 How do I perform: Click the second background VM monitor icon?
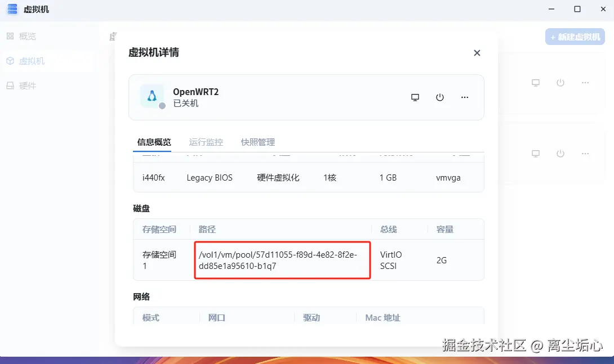tap(536, 154)
